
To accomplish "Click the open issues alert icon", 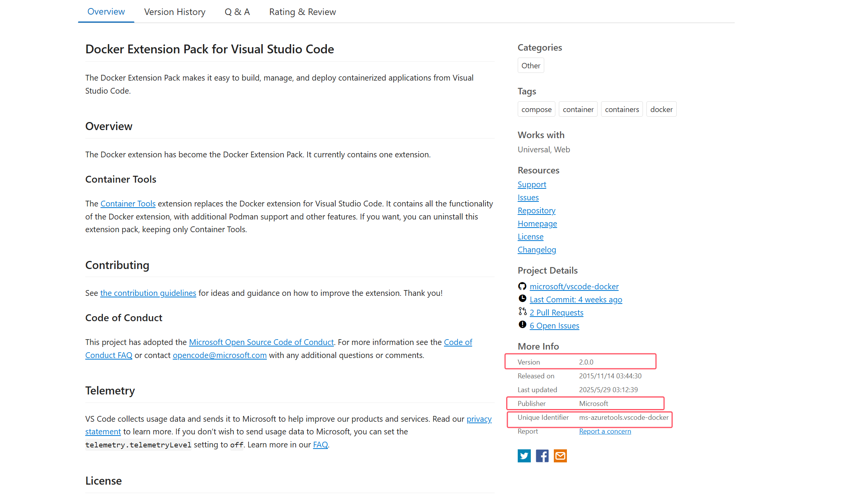I will click(x=522, y=325).
